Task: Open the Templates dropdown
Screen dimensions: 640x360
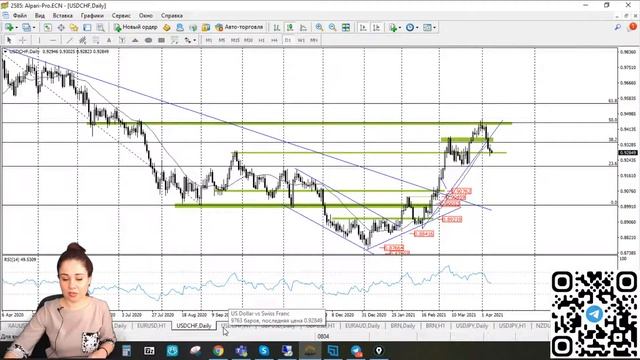Action: 429,27
